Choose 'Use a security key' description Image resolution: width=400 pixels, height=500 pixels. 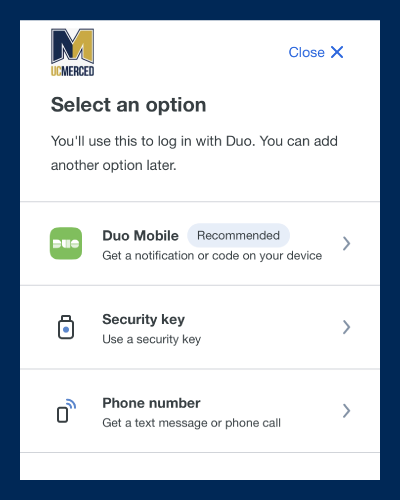click(152, 339)
